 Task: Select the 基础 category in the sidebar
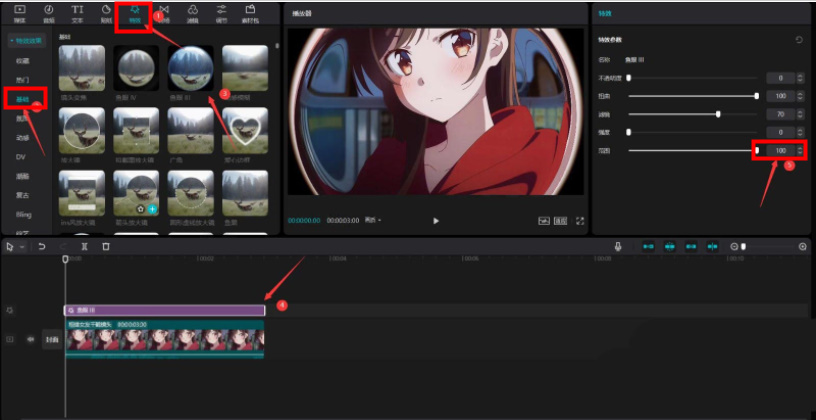pyautogui.click(x=22, y=100)
